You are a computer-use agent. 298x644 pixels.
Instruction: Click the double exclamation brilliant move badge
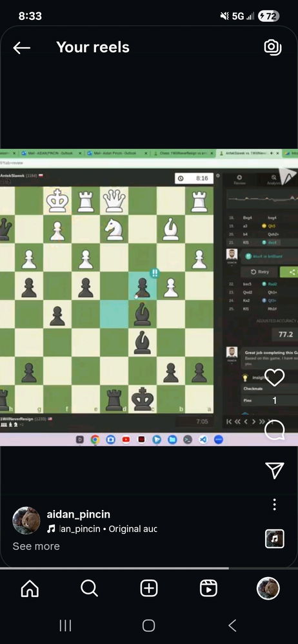pyautogui.click(x=155, y=274)
